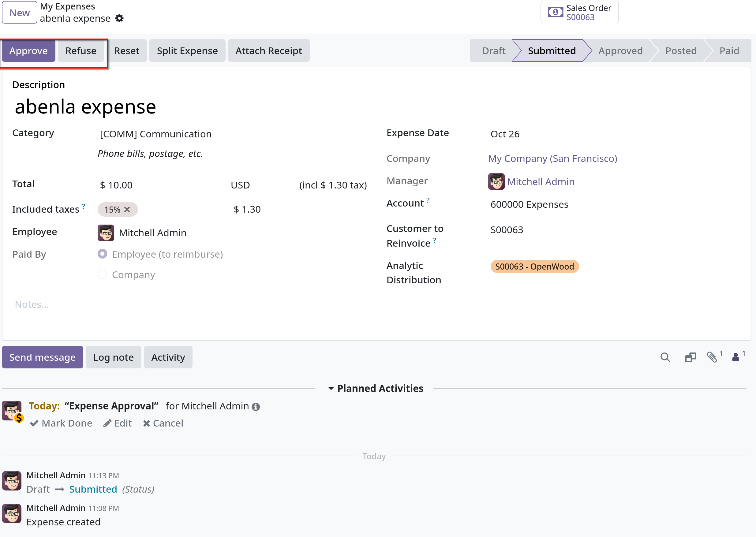This screenshot has width=756, height=537.
Task: Click 'Phone bills, postage, etc.' description text
Action: pyautogui.click(x=150, y=154)
